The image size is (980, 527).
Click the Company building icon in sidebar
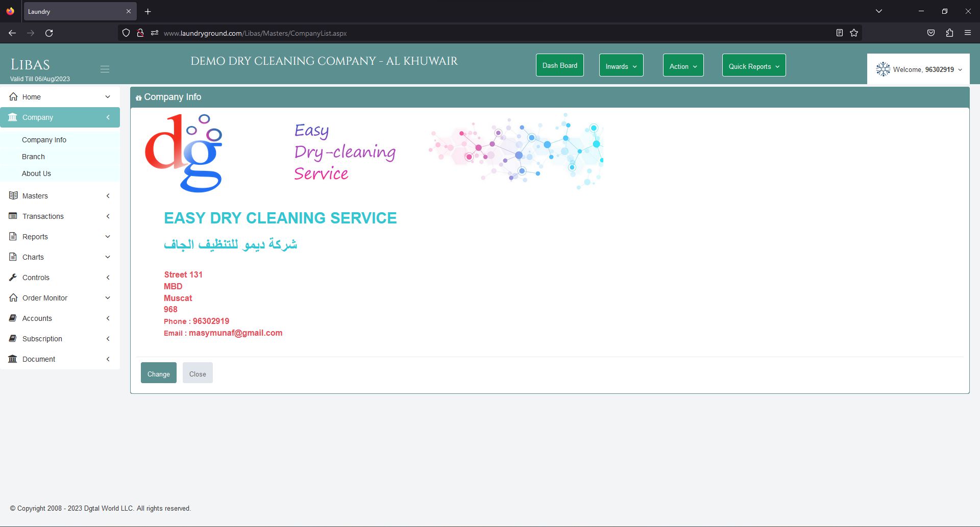coord(13,117)
